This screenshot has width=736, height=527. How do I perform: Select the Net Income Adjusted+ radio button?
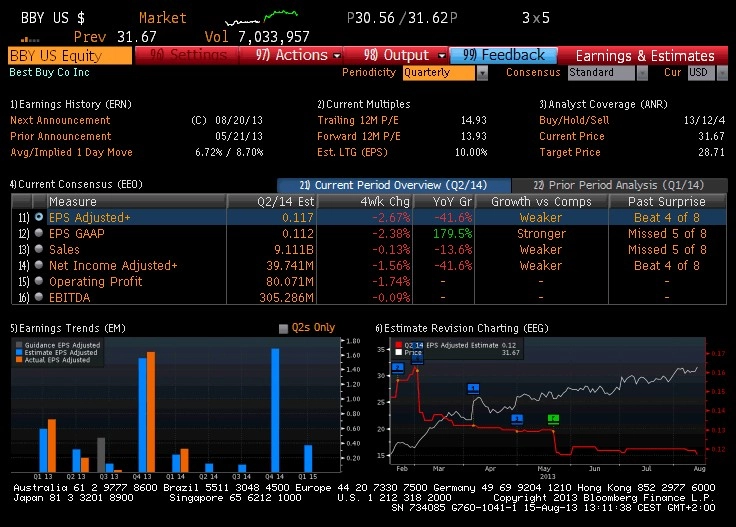(x=39, y=265)
